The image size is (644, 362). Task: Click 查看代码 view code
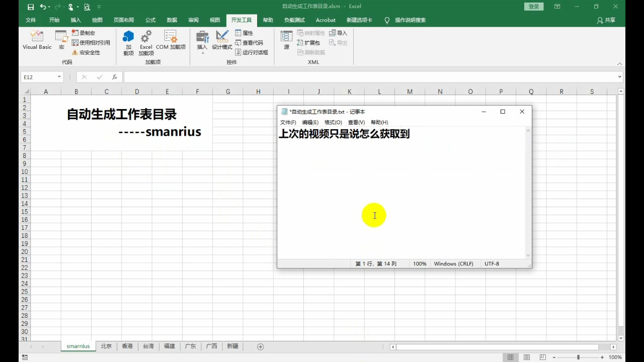(249, 43)
